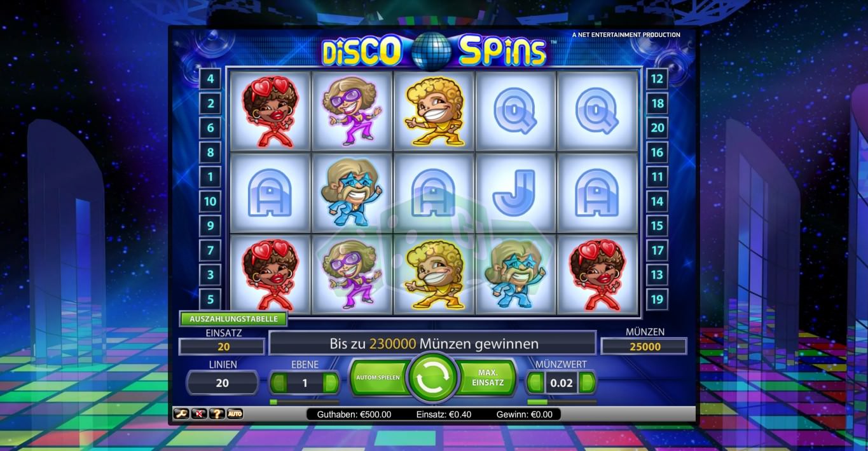This screenshot has height=451, width=868.
Task: Click the Ebene level slider bar
Action: (305, 402)
